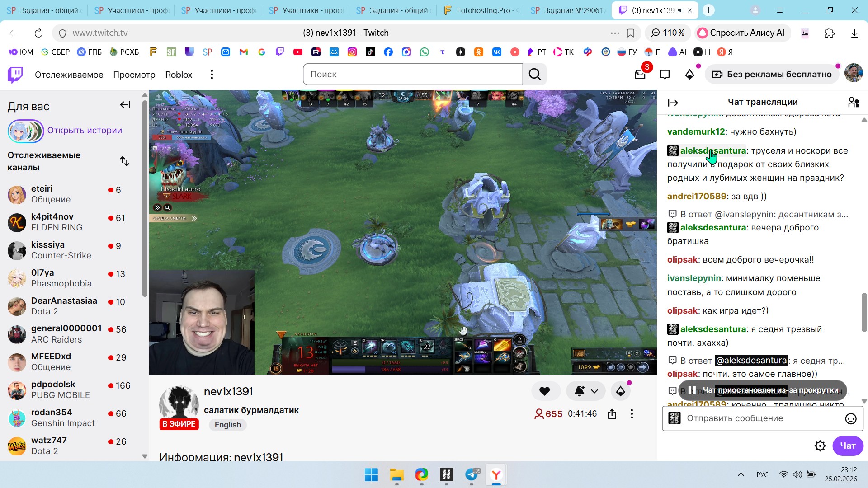Collapse the For You sidebar
Viewport: 868px width, 488px height.
click(125, 105)
